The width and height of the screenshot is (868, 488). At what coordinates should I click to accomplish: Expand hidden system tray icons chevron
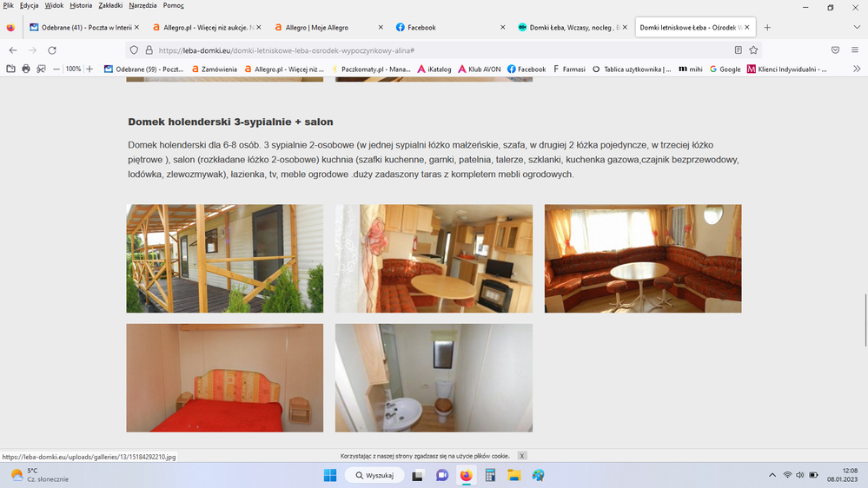[x=772, y=475]
